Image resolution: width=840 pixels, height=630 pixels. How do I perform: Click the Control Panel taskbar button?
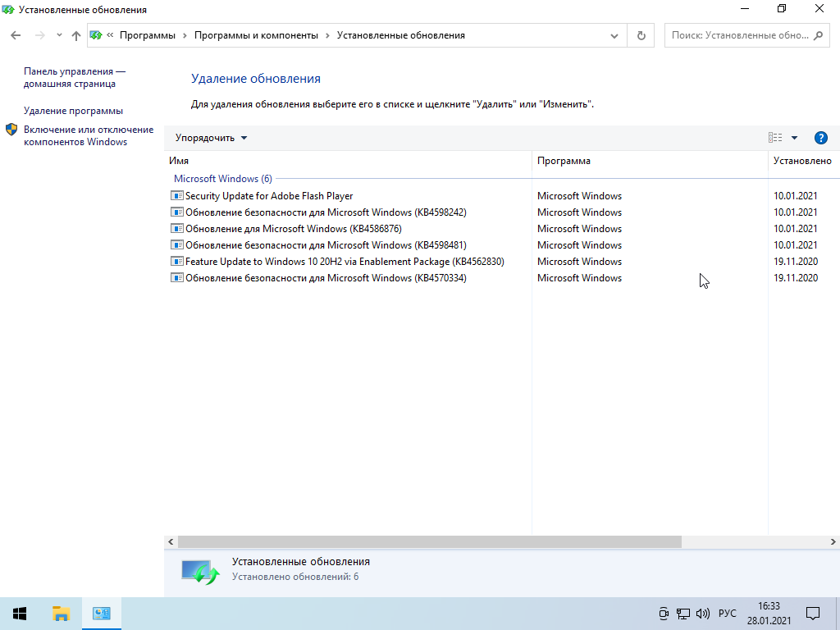101,614
